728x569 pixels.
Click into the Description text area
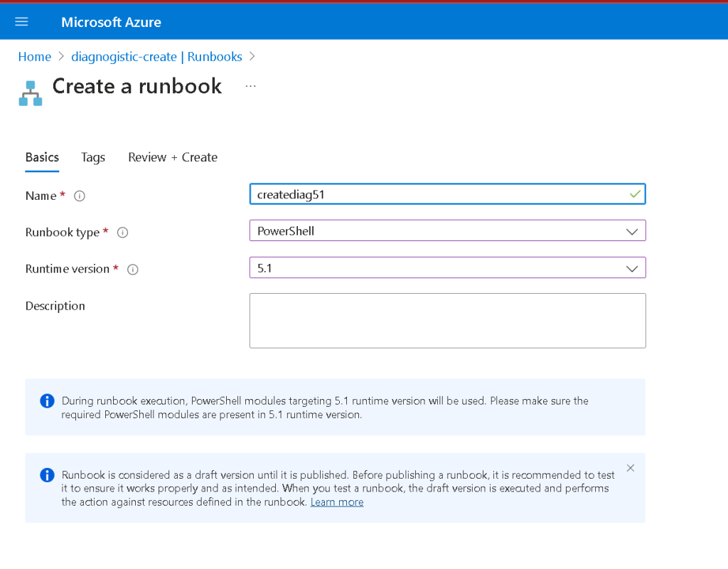click(448, 321)
